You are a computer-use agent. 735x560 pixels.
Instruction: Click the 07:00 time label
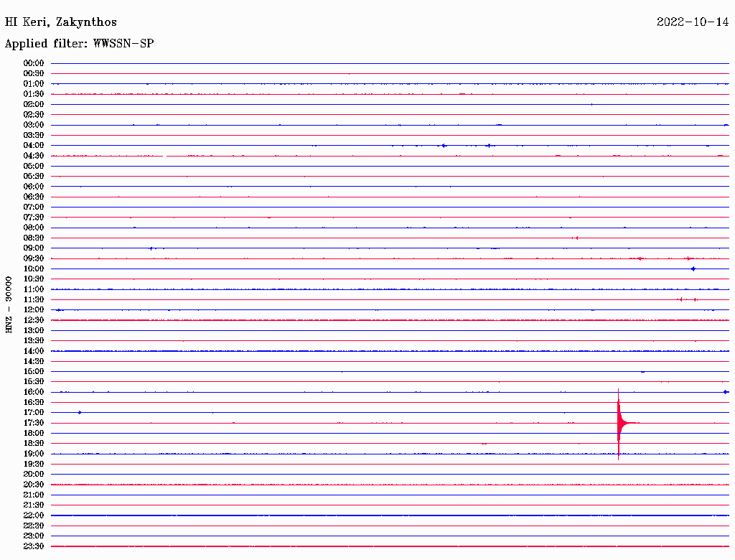(33, 207)
